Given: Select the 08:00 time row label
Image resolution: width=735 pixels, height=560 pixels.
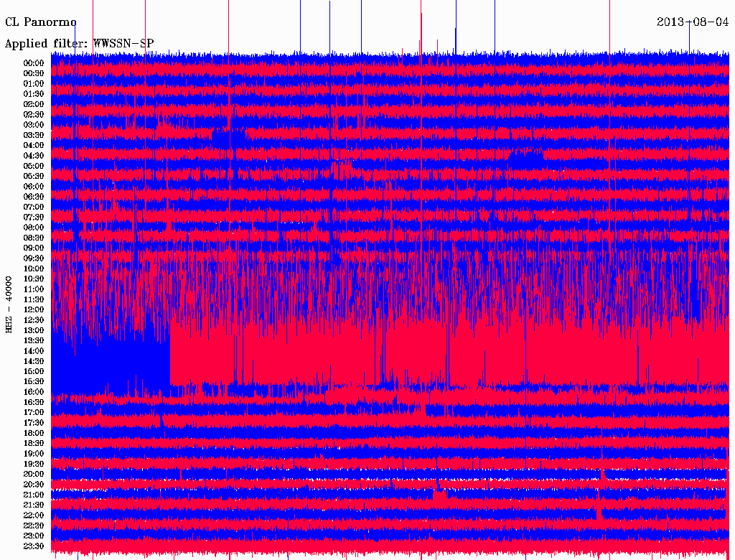Looking at the screenshot, I should 34,228.
